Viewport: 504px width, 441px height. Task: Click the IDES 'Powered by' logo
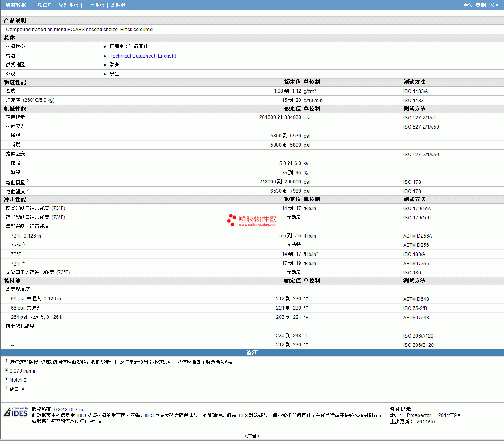[x=16, y=412]
